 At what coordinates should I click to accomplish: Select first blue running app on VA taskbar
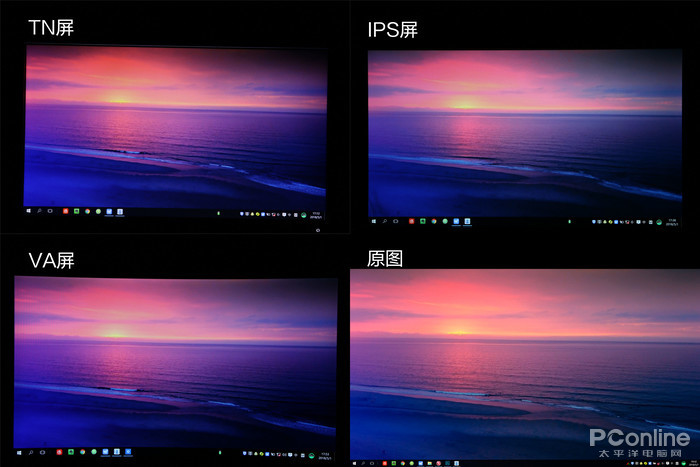tap(105, 453)
